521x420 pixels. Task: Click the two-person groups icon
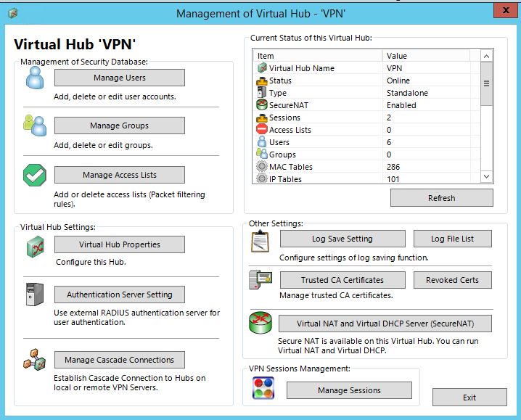pyautogui.click(x=34, y=125)
